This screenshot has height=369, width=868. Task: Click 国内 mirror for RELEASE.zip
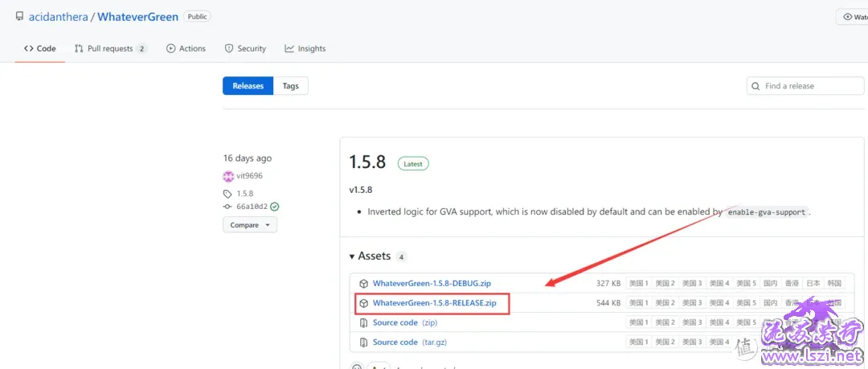(771, 303)
